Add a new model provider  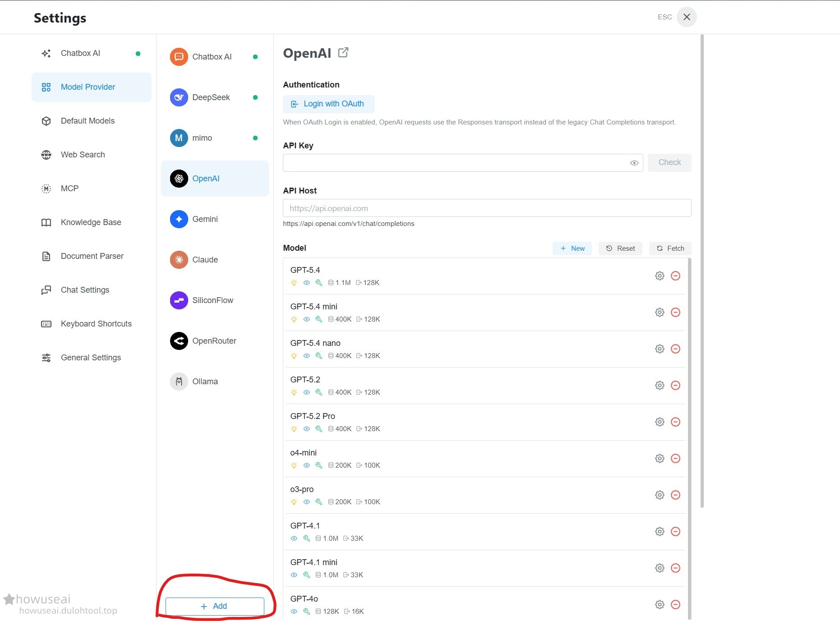[x=215, y=606]
